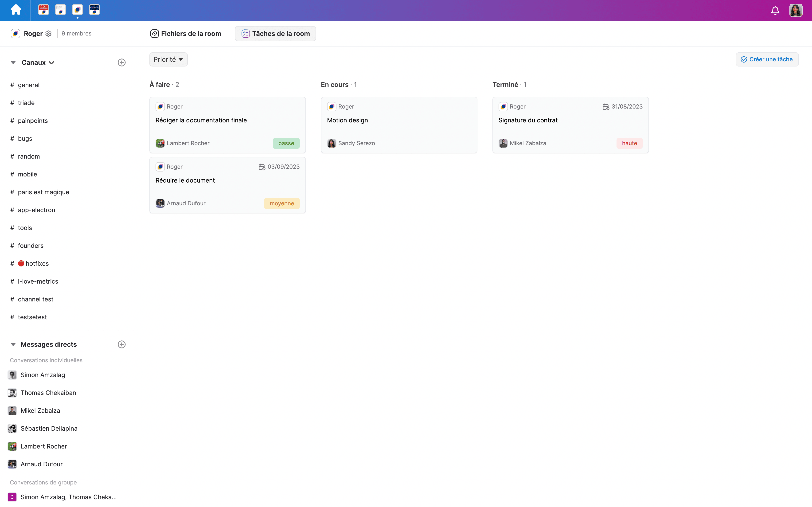Select Tâches de la room tab
This screenshot has height=507, width=812.
point(275,34)
